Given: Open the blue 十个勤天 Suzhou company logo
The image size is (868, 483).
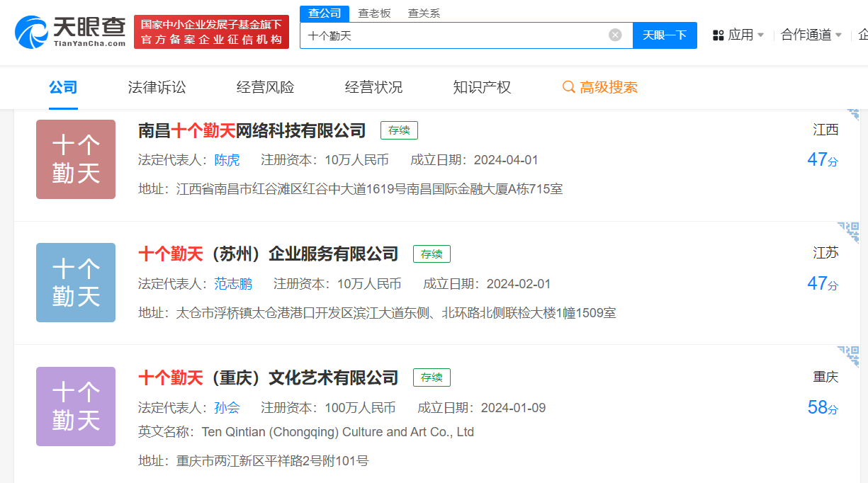Looking at the screenshot, I should [x=76, y=283].
